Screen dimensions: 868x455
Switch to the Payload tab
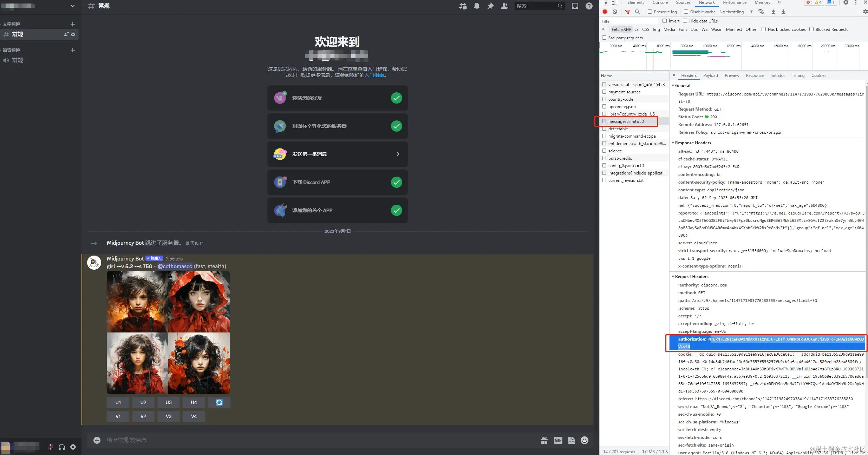click(x=710, y=75)
